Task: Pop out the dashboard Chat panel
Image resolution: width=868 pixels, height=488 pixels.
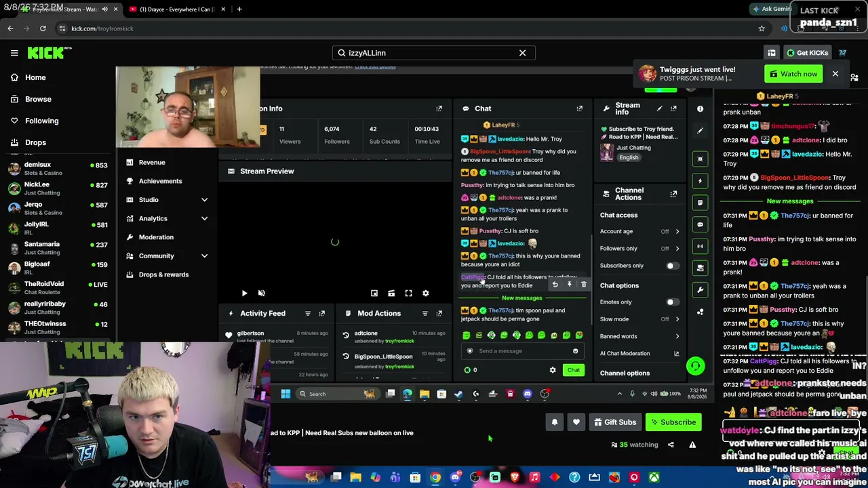Action: click(580, 108)
